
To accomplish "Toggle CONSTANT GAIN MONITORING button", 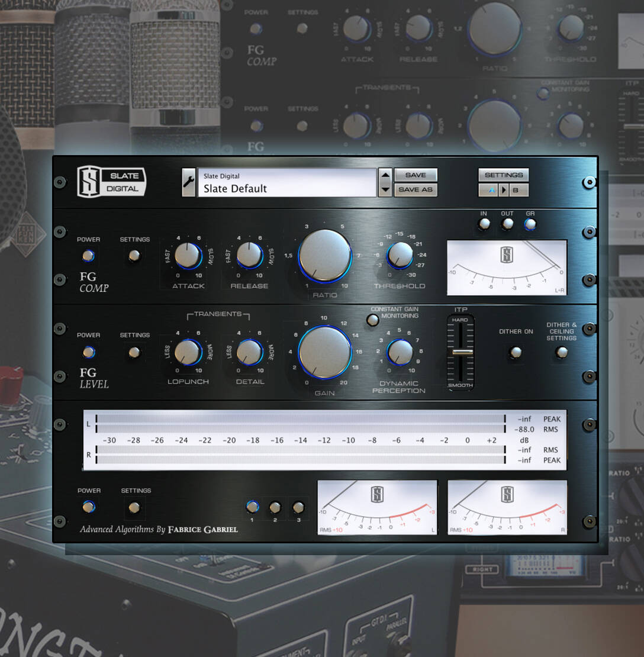I will [x=372, y=321].
